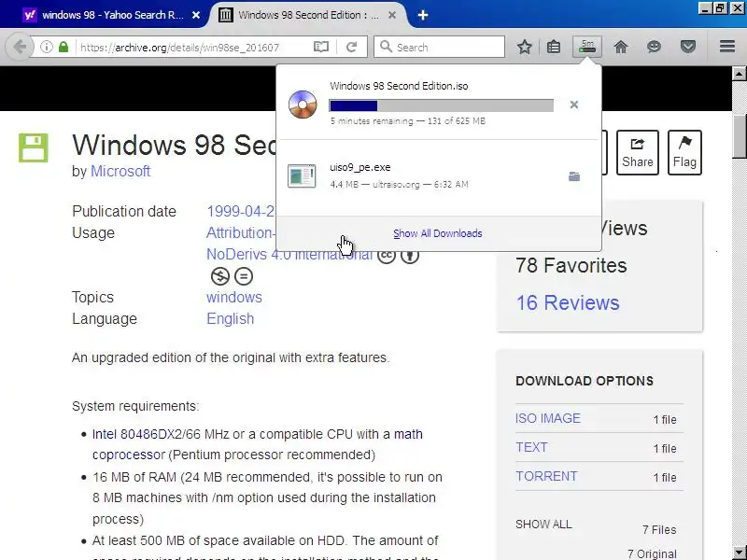Save page to Pocket
Screen dimensions: 747x560
[x=688, y=47]
